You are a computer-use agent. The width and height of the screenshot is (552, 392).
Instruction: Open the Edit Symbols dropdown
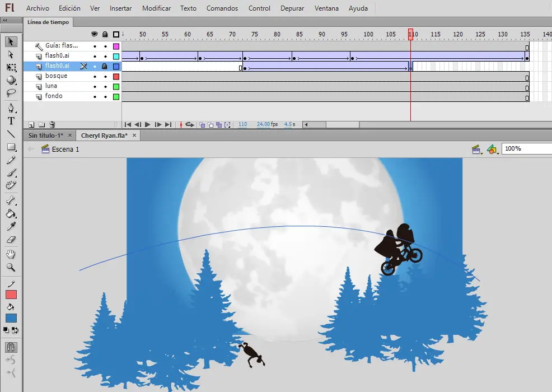click(x=493, y=150)
